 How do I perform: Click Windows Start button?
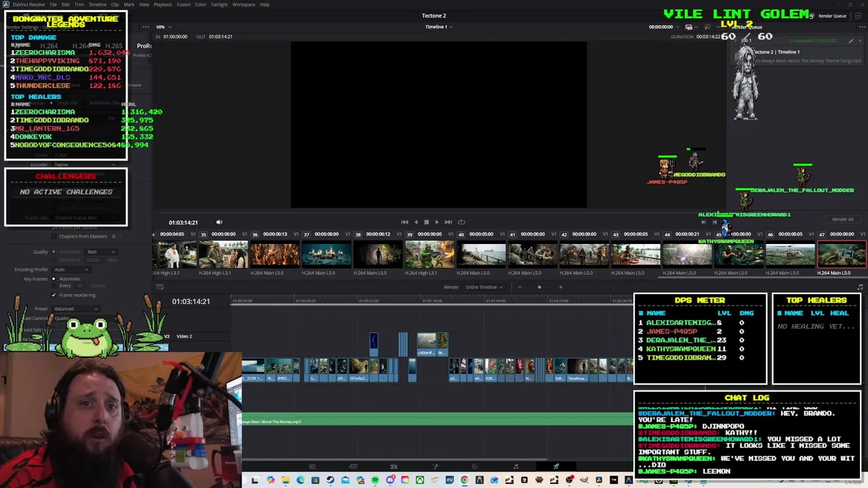(x=255, y=481)
